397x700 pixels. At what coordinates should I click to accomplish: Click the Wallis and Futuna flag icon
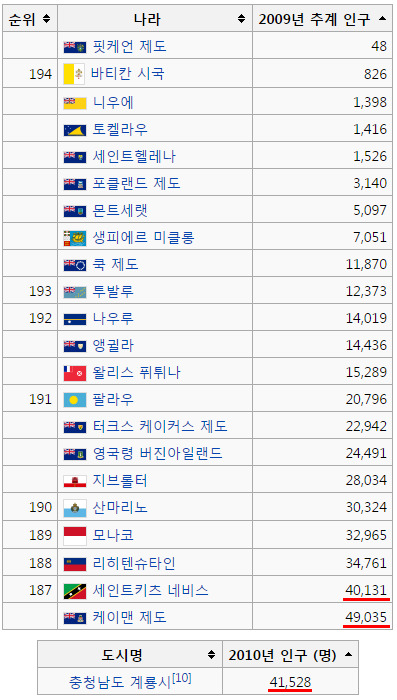[75, 373]
